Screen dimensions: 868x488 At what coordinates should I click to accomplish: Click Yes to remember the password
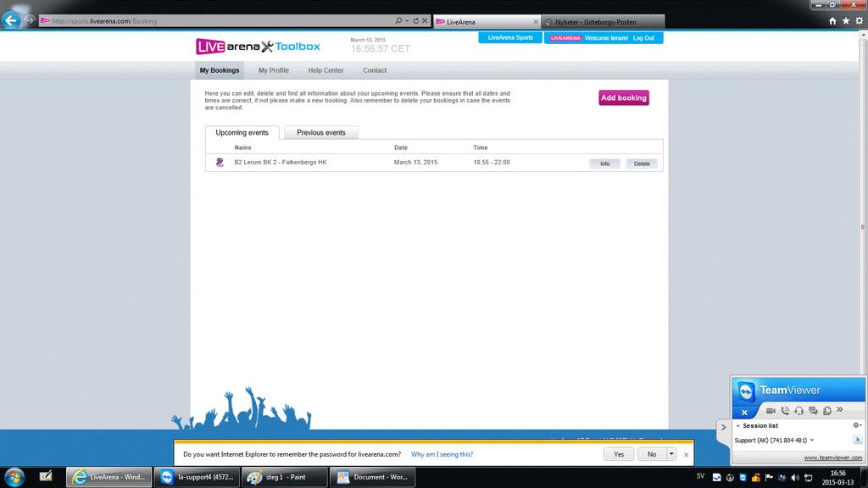pyautogui.click(x=618, y=454)
